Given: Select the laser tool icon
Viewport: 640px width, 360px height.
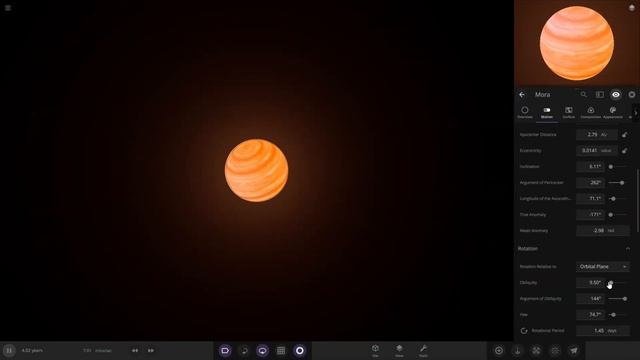Looking at the screenshot, I should (555, 351).
